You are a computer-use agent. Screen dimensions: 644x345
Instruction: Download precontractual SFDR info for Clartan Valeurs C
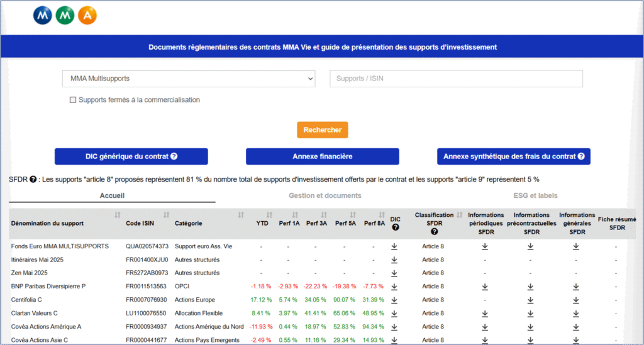click(x=531, y=314)
